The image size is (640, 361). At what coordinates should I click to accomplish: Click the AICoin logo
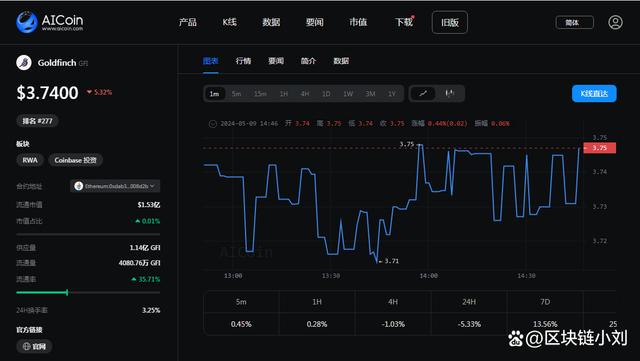point(49,22)
